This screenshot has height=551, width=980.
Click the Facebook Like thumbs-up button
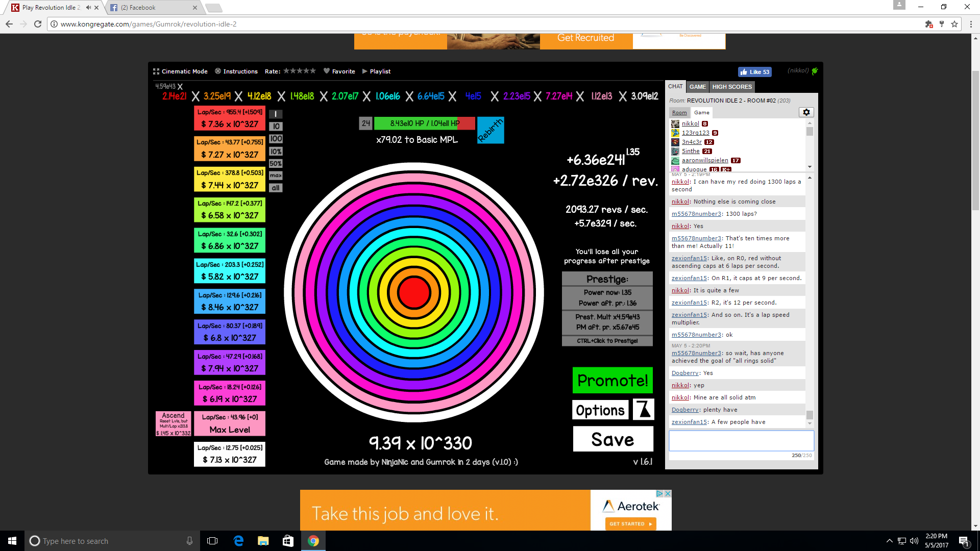754,72
